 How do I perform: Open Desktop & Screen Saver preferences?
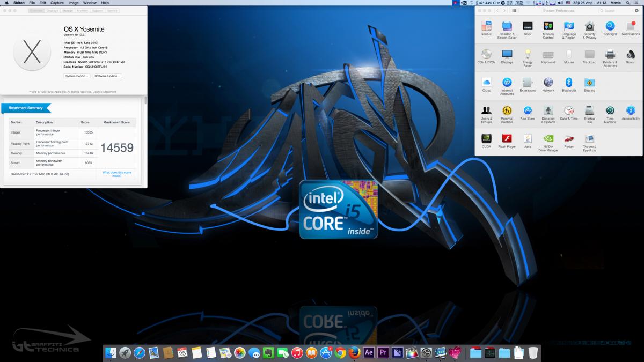[x=507, y=30]
